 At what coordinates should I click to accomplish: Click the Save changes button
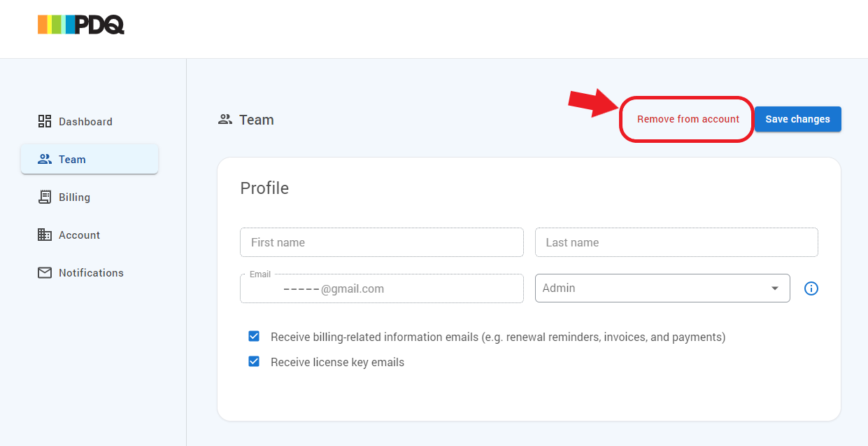(797, 119)
